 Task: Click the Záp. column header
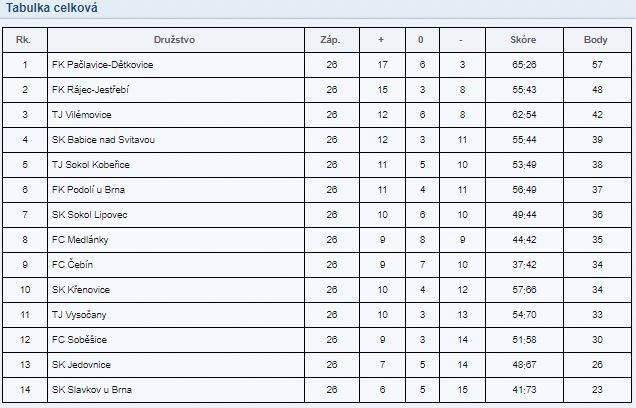[x=330, y=40]
